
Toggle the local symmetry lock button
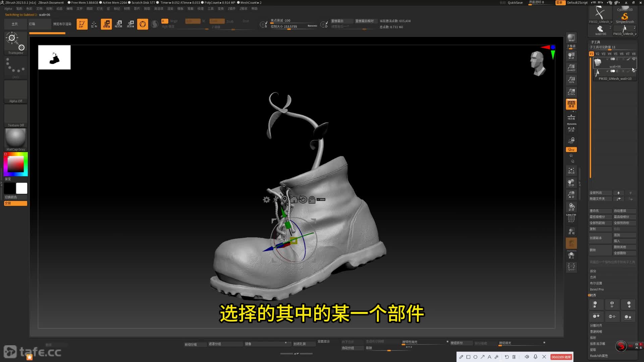(571, 140)
